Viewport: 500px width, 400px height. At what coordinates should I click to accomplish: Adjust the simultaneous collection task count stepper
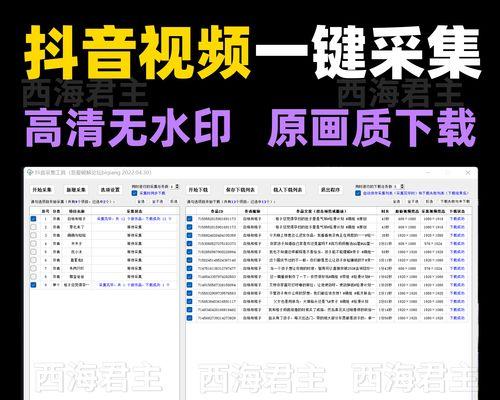177,186
